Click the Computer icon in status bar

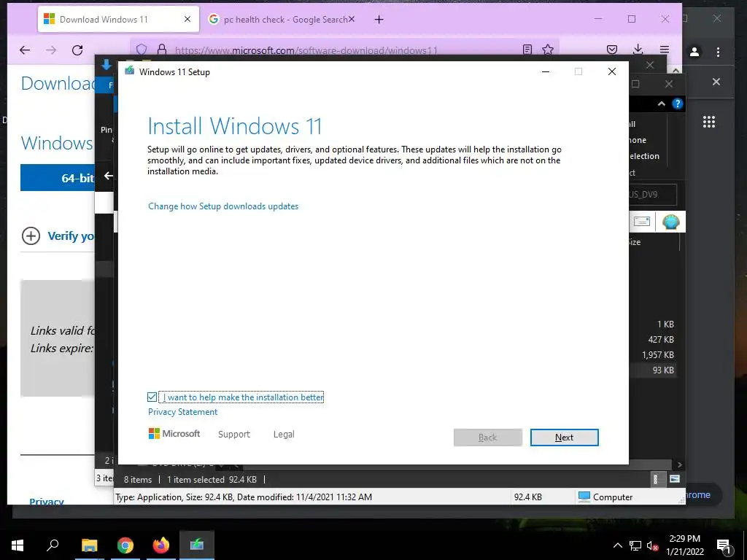tap(584, 497)
